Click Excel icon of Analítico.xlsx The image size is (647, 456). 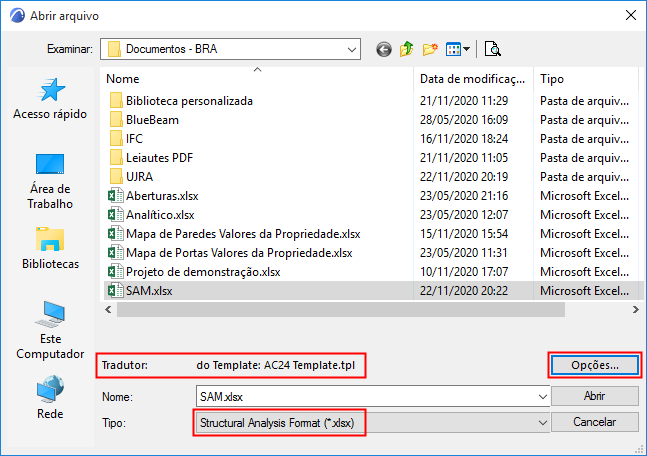(116, 215)
